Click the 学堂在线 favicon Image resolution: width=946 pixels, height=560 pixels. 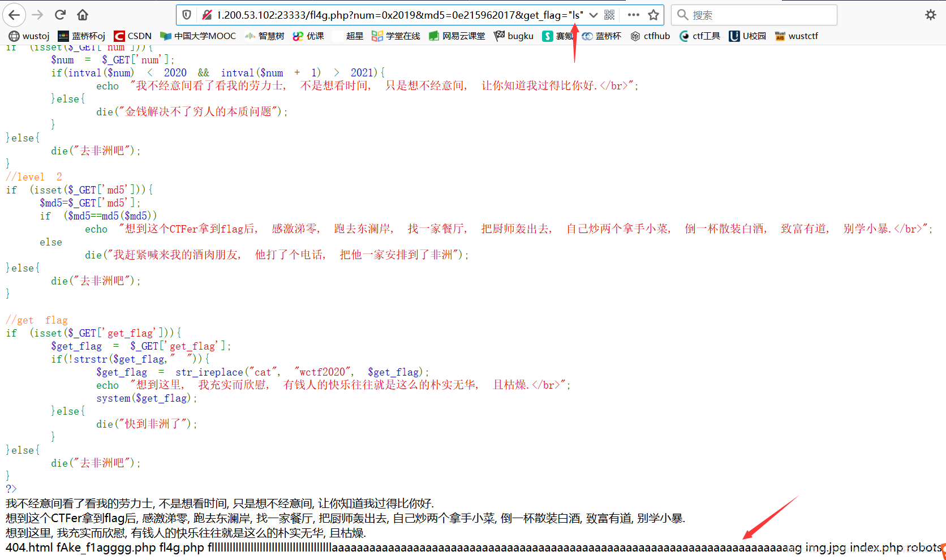click(377, 36)
